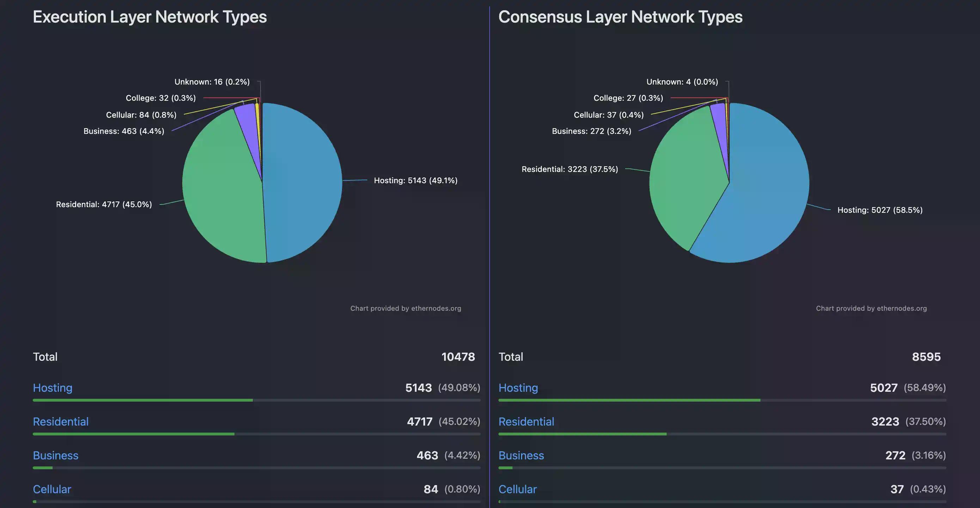Open the Cellular link under Consensus Layer

point(517,489)
